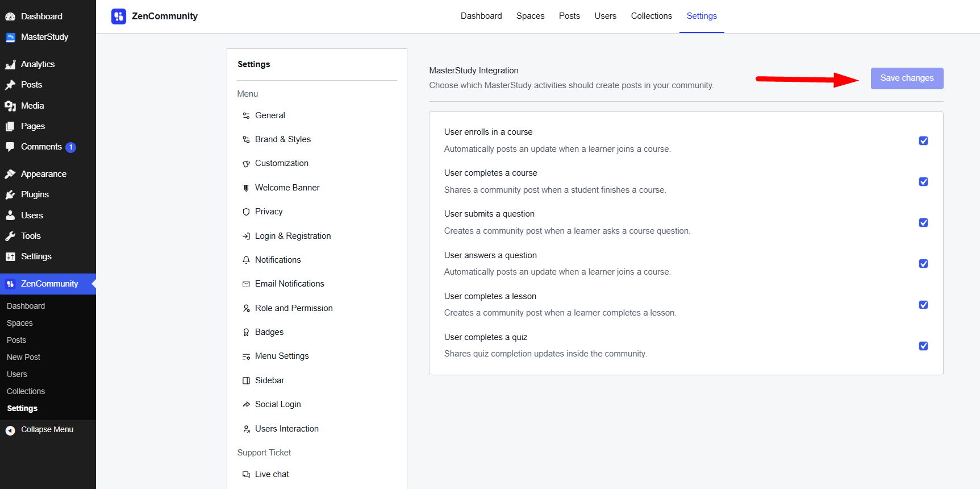The width and height of the screenshot is (980, 489).
Task: Select the Customization palette icon
Action: [246, 164]
